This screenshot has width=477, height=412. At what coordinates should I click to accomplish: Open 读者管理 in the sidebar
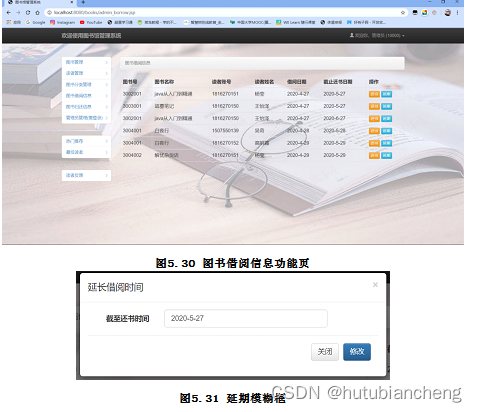click(86, 73)
